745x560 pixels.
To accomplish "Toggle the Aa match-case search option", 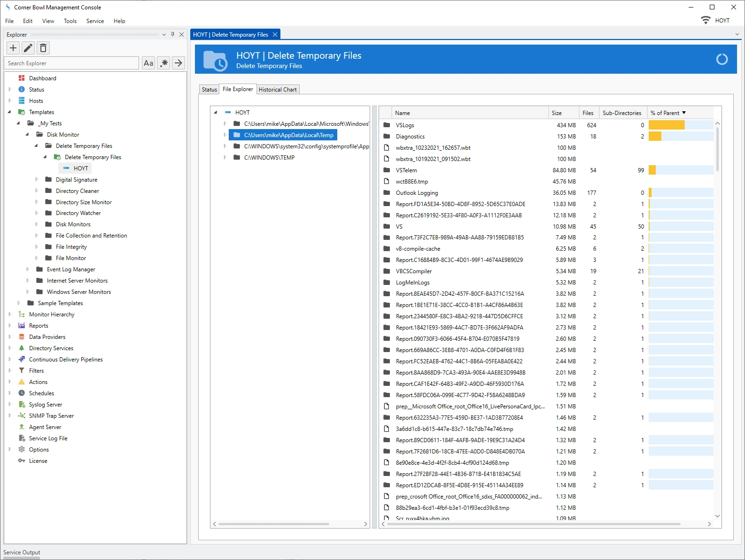I will point(148,63).
